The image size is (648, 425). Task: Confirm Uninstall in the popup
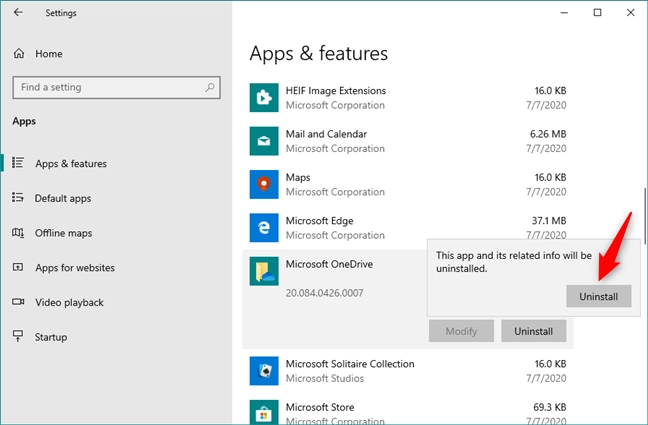[598, 296]
